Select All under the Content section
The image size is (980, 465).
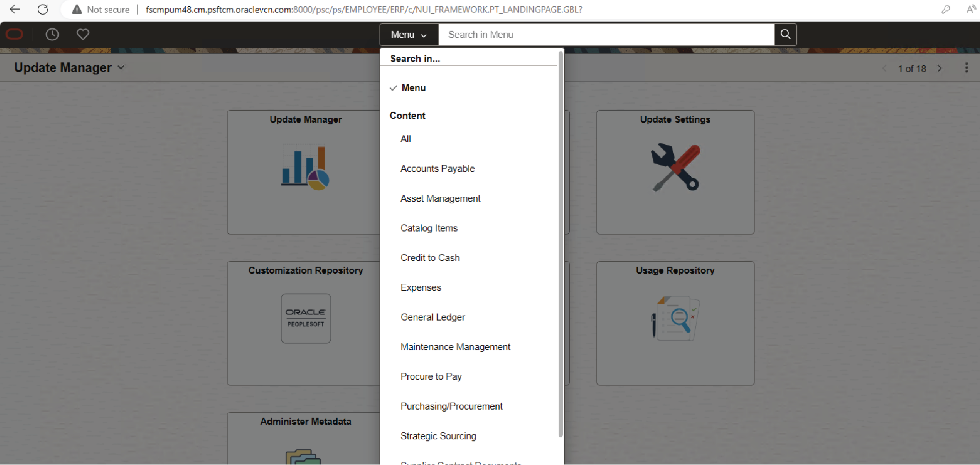(x=405, y=139)
